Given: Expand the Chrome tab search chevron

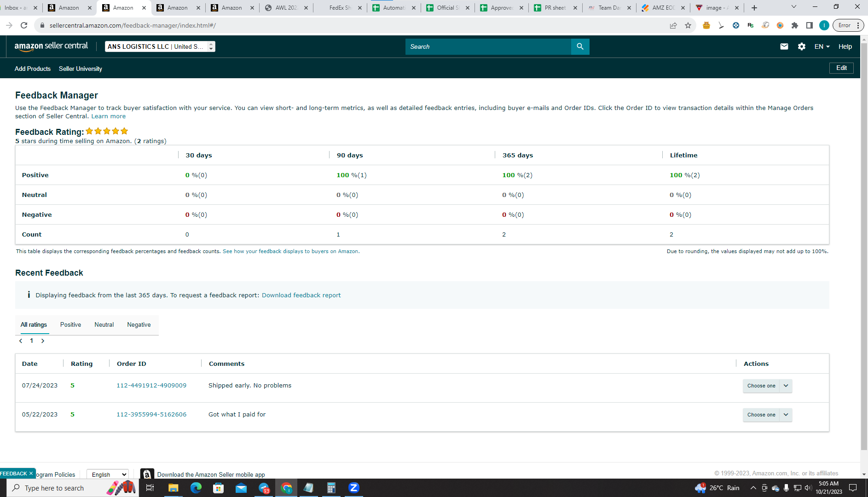Looking at the screenshot, I should [793, 7].
